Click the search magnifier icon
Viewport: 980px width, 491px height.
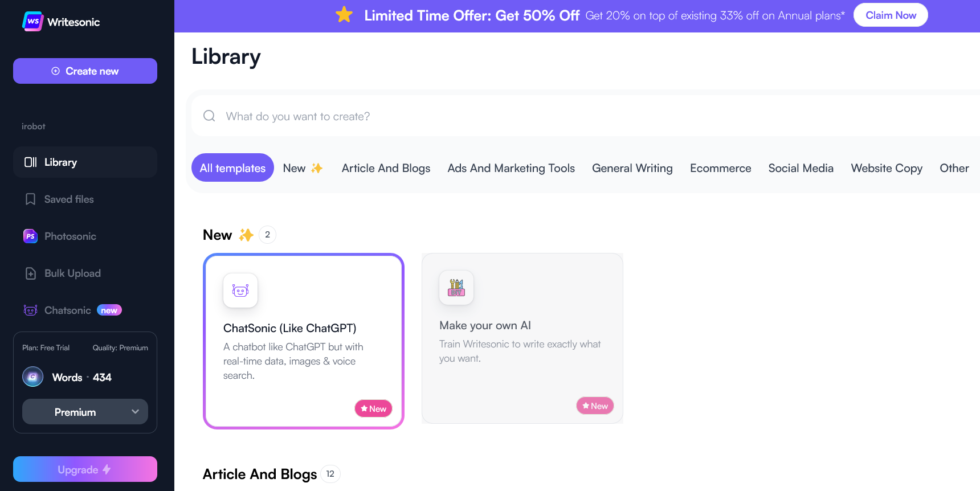pyautogui.click(x=209, y=116)
